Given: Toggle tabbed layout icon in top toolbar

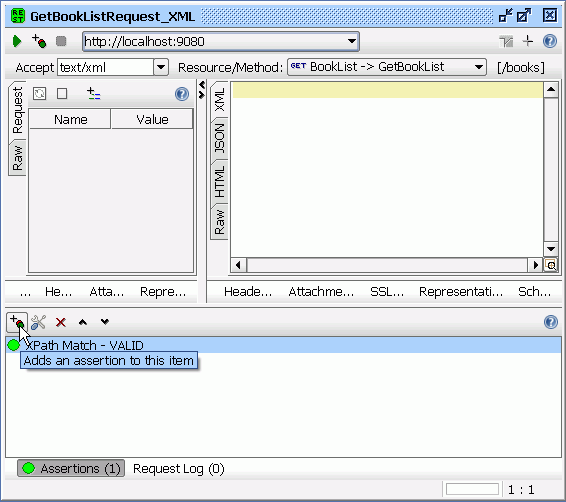Looking at the screenshot, I should [506, 41].
